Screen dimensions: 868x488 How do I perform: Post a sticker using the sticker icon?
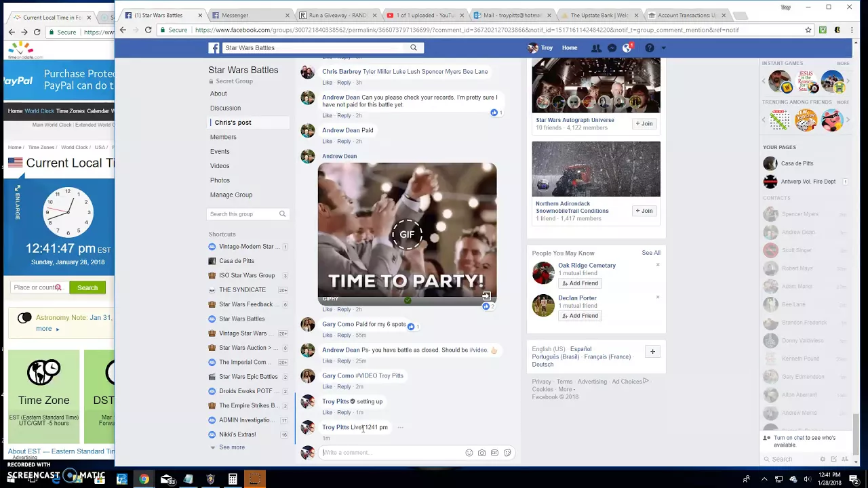coord(507,453)
